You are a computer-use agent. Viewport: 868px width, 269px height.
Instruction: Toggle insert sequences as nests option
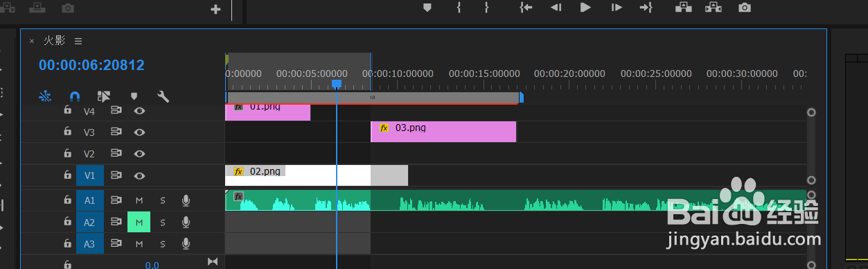(x=45, y=96)
